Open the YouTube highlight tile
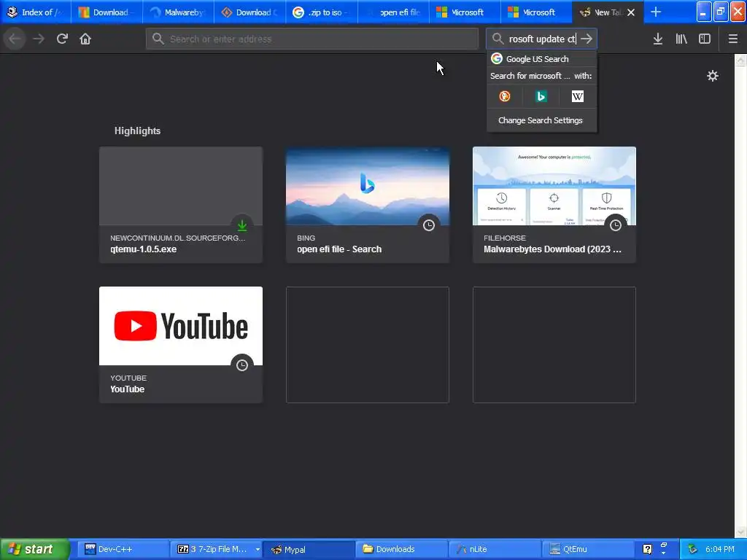Image resolution: width=747 pixels, height=560 pixels. click(181, 345)
